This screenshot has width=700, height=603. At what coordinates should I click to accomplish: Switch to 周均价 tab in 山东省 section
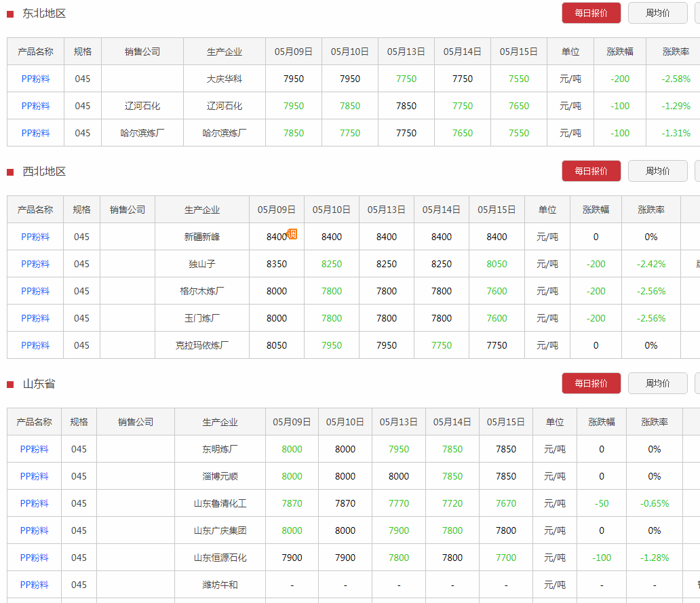(x=657, y=383)
